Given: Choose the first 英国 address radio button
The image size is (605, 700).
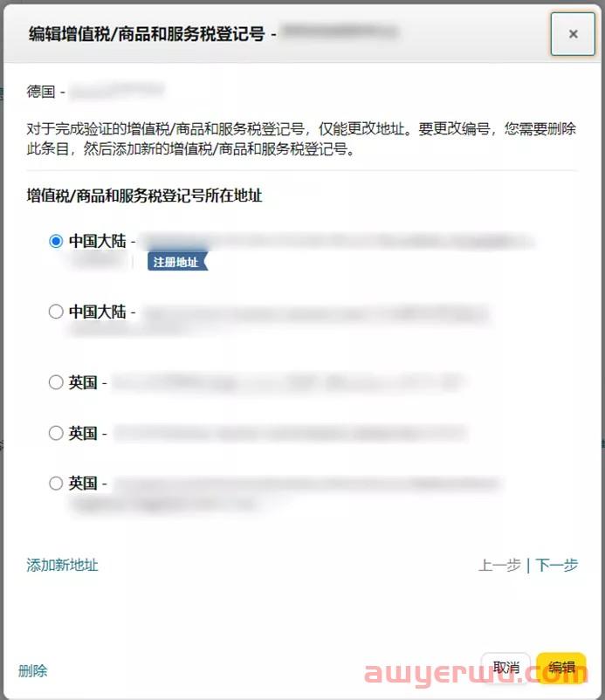Looking at the screenshot, I should pos(56,382).
